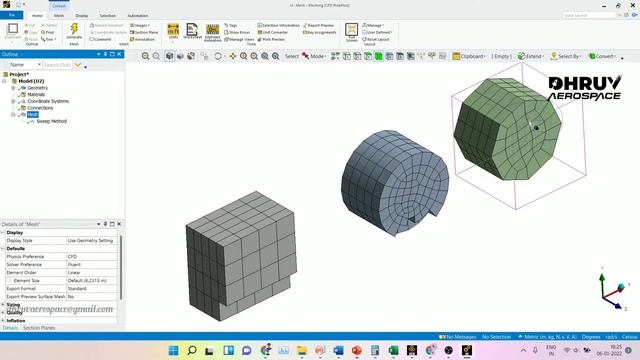Collapse the Display section in Details
640x360 pixels.
click(3, 232)
